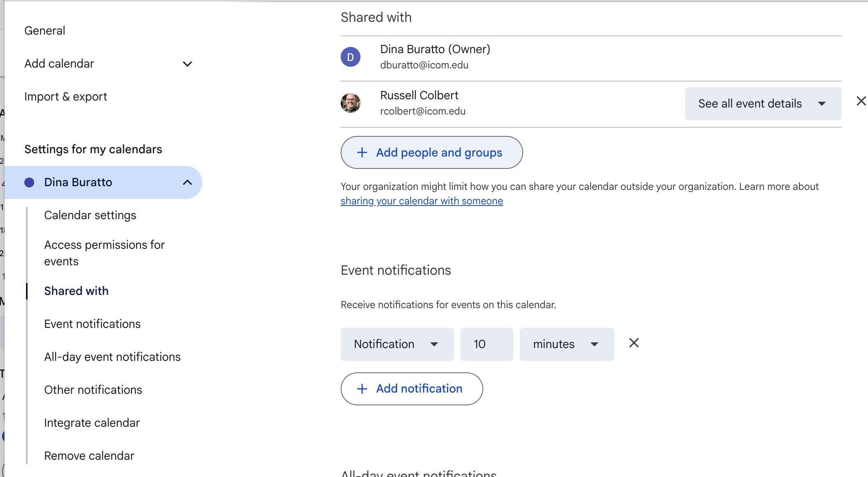Viewport: 868px width, 477px height.
Task: Select Calendar settings in sidebar
Action: click(x=90, y=215)
